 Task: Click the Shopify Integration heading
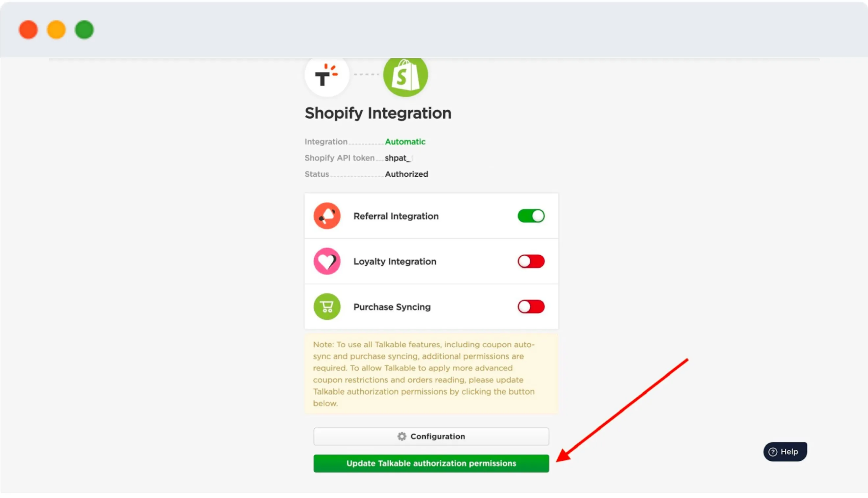pos(378,113)
